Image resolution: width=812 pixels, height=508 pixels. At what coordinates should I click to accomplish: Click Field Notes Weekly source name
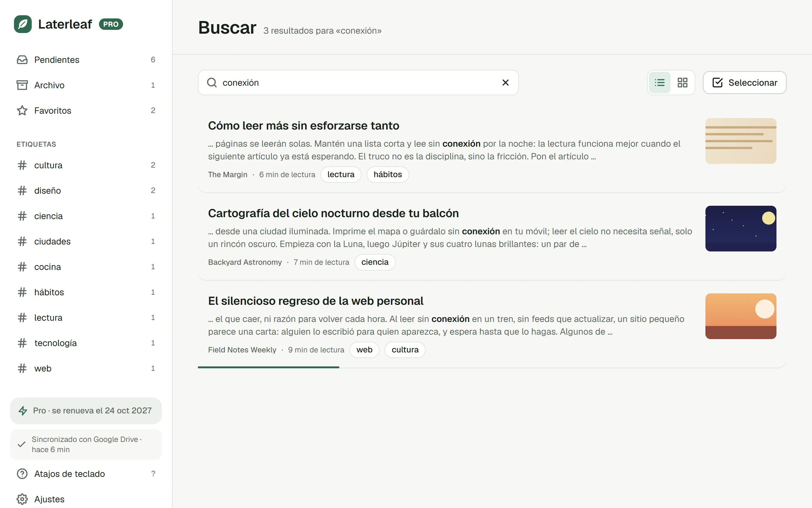coord(242,350)
